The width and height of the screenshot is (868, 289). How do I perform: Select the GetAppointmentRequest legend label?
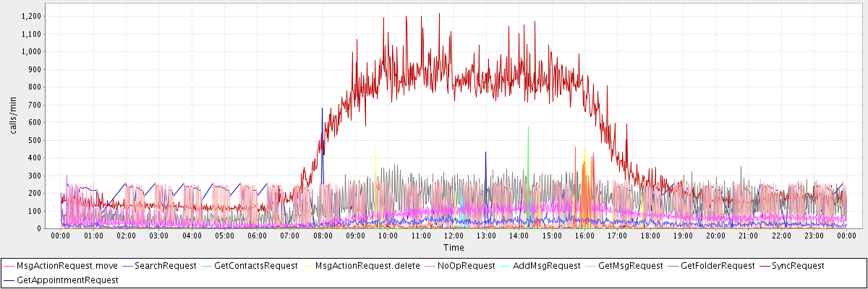[67, 279]
